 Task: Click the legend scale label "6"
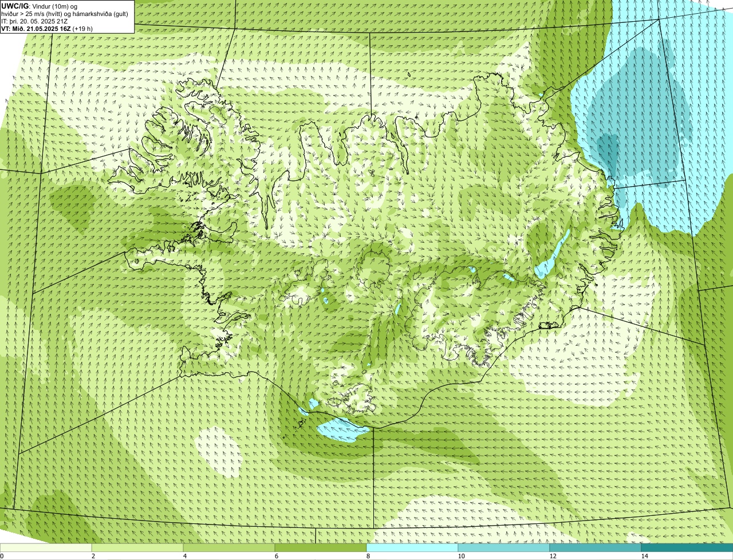point(276,556)
